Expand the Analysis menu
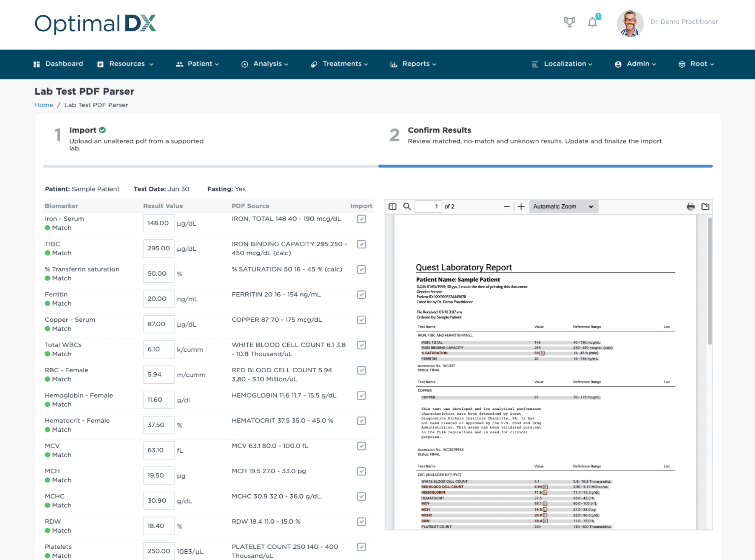 (x=265, y=64)
